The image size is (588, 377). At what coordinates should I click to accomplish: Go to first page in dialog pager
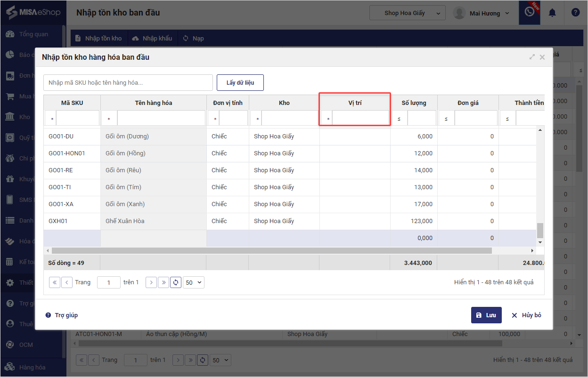click(55, 282)
